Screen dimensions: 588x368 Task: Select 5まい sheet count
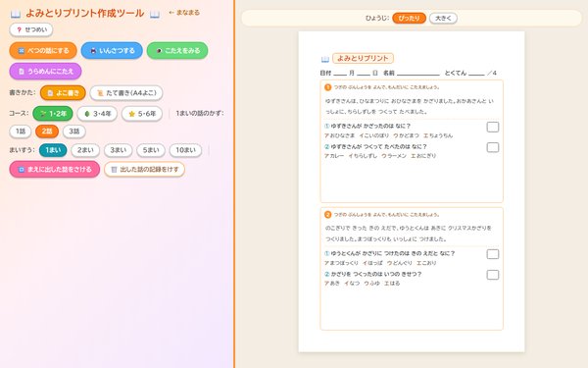[x=151, y=150]
